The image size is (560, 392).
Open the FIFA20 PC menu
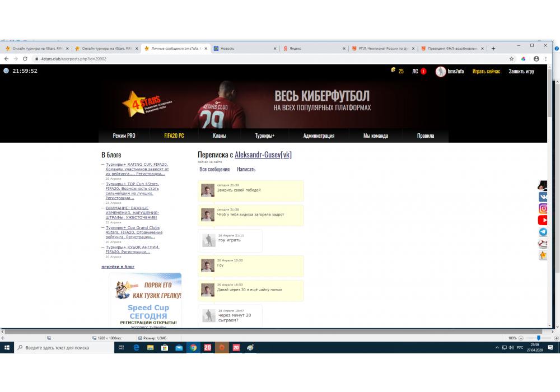(x=174, y=136)
